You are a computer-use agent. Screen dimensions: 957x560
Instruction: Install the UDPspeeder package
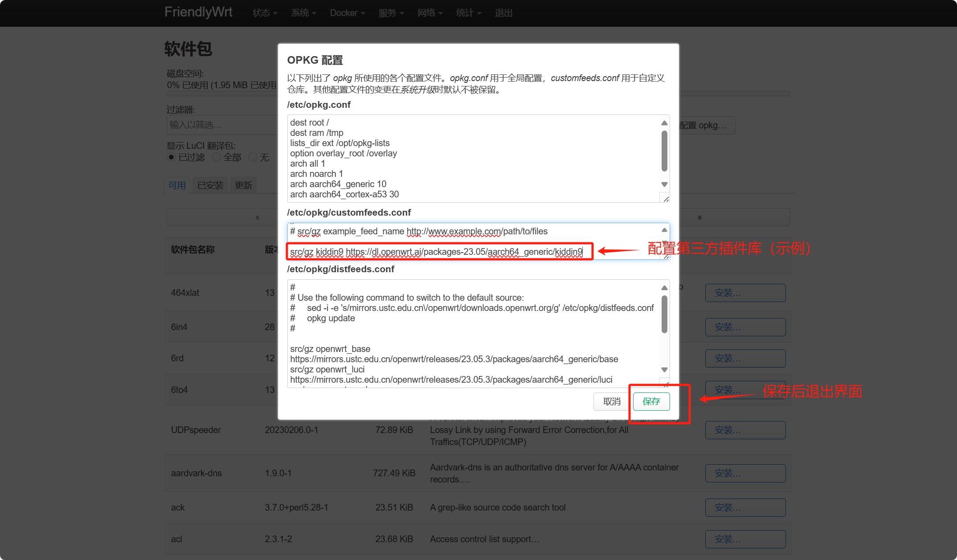pyautogui.click(x=745, y=430)
